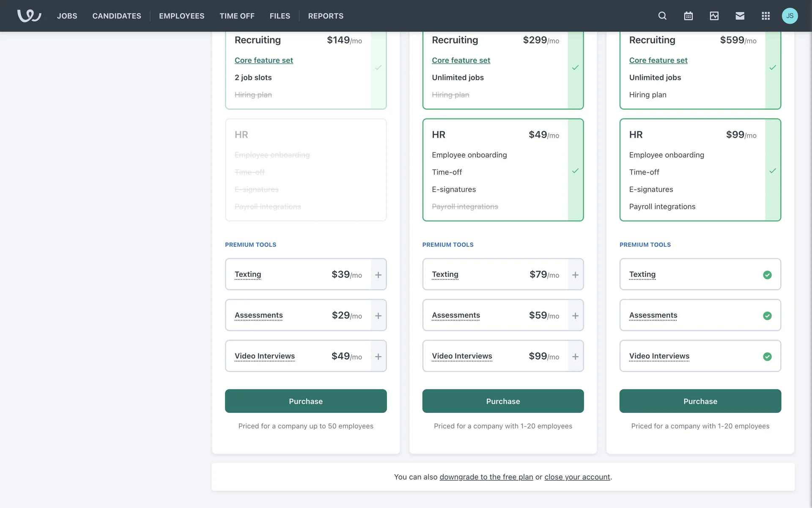Screen dimensions: 812x508
Task: Open the search magnifier icon
Action: (x=662, y=16)
